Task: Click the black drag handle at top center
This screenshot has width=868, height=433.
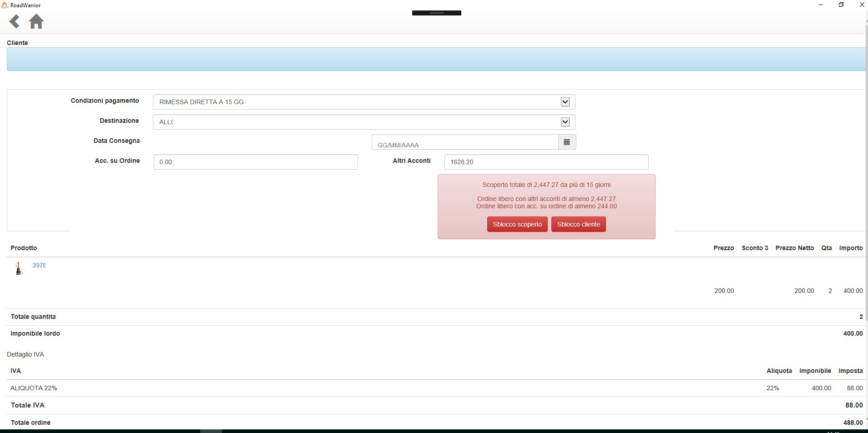Action: coord(436,13)
